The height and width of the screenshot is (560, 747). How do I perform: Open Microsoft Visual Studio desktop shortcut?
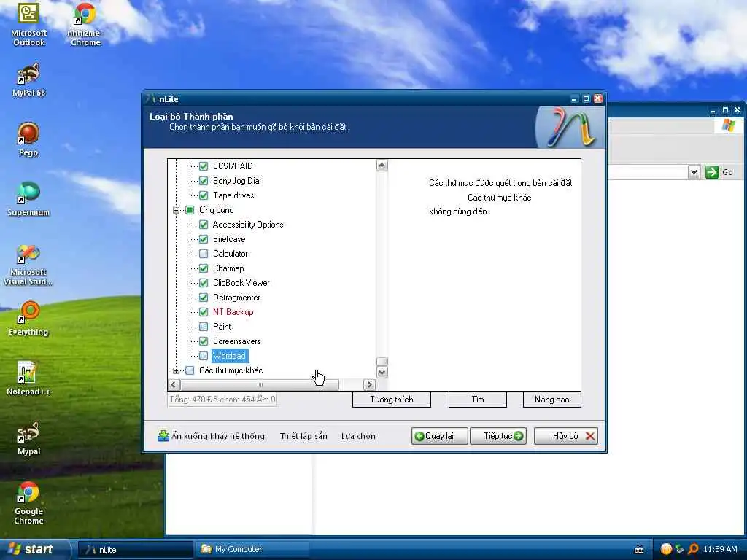28,264
